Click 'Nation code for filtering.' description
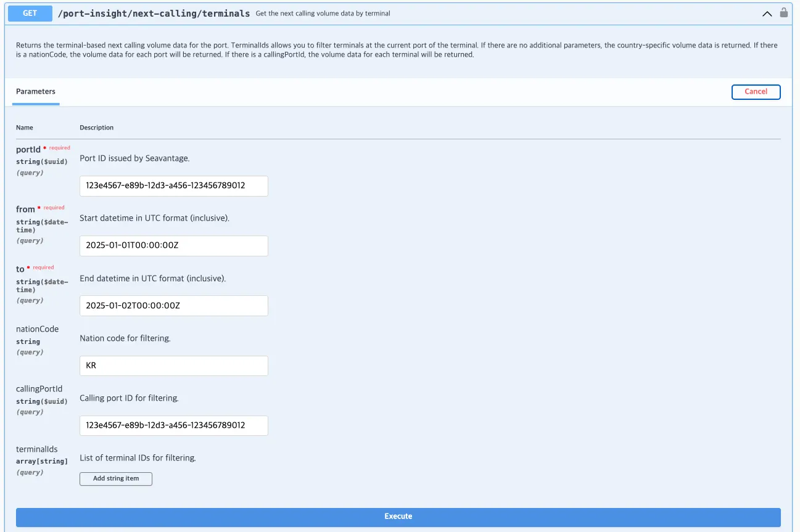Viewport: 800px width, 532px height. coord(125,338)
